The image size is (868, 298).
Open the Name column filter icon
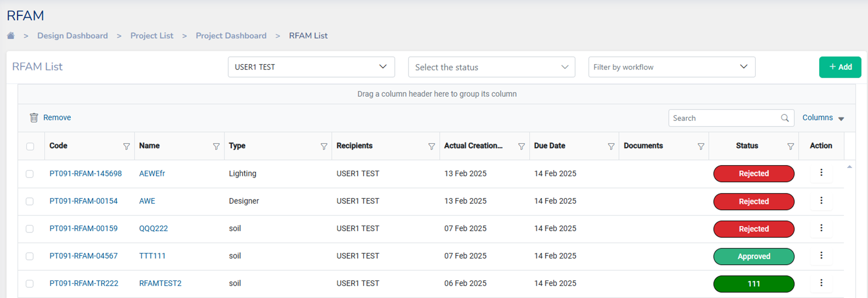pyautogui.click(x=216, y=146)
